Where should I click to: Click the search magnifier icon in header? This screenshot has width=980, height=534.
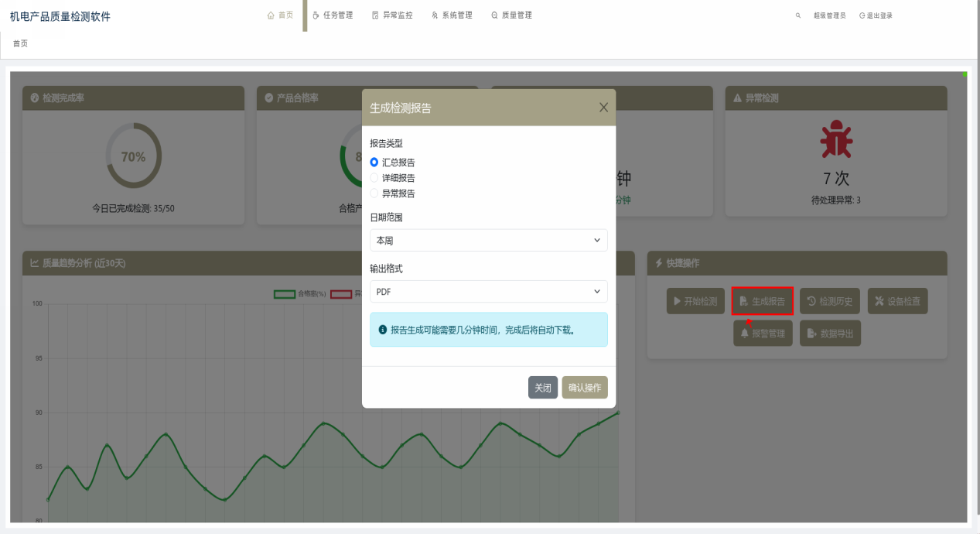pyautogui.click(x=797, y=15)
